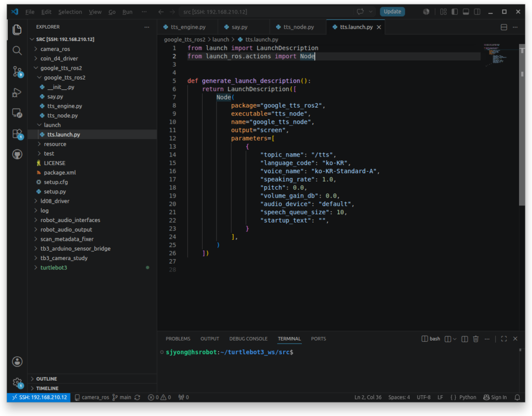Click Spaces: 4 indentation setting
The image size is (532, 416).
click(399, 397)
